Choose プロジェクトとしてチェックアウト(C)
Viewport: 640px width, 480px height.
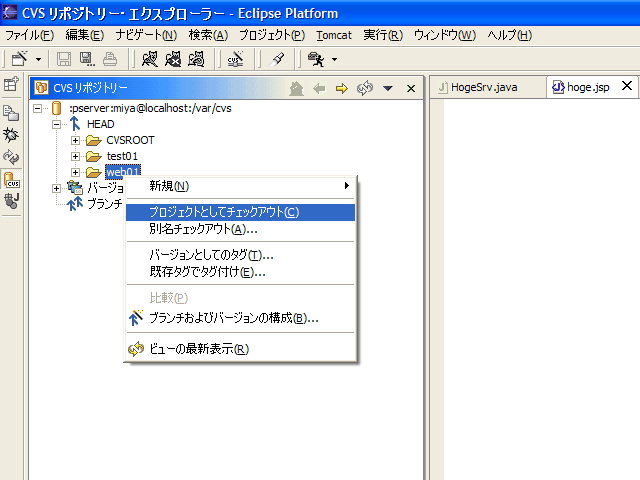tap(240, 212)
